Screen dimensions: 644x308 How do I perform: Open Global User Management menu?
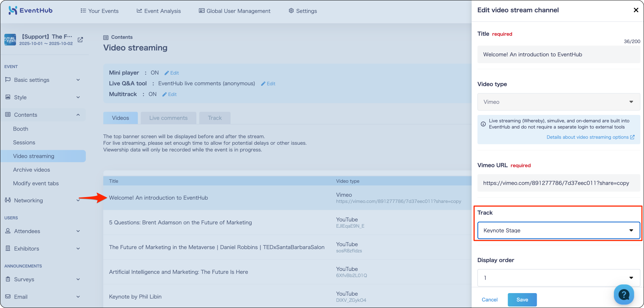point(235,11)
